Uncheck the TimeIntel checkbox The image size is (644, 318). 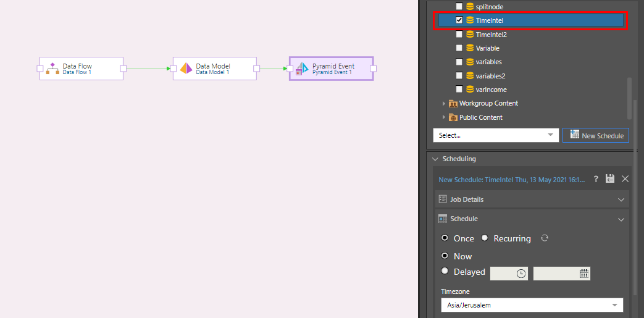[459, 20]
